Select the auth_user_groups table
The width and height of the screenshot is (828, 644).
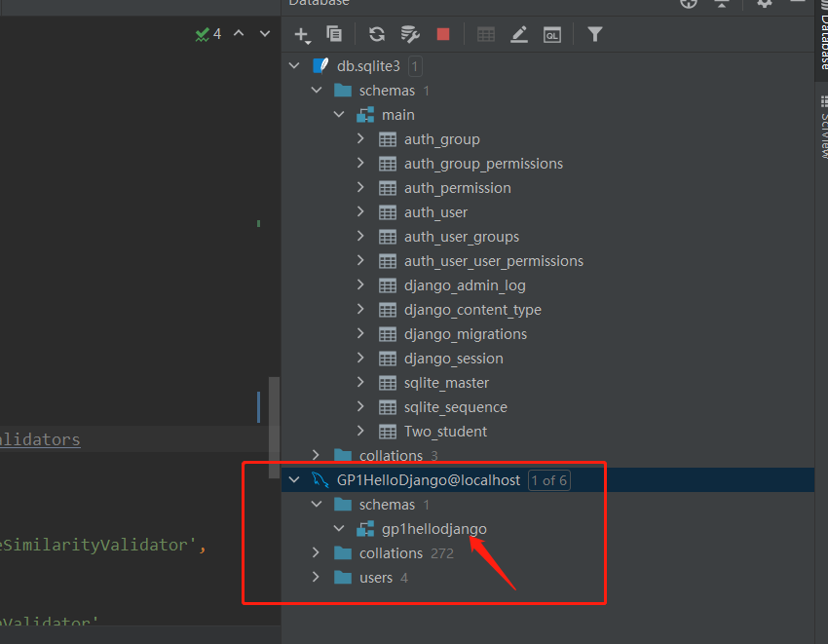pos(462,237)
